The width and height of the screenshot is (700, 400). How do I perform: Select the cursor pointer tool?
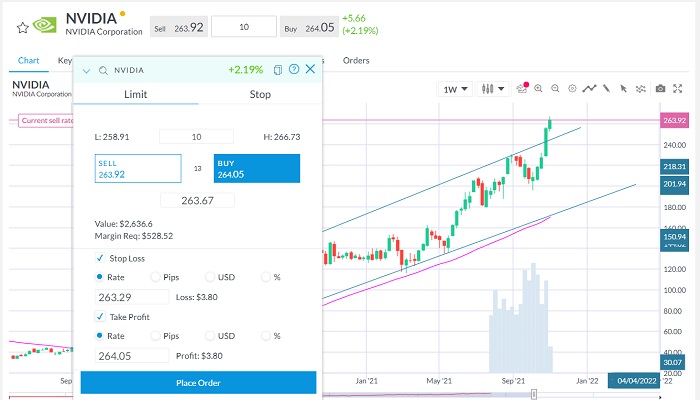[623, 88]
